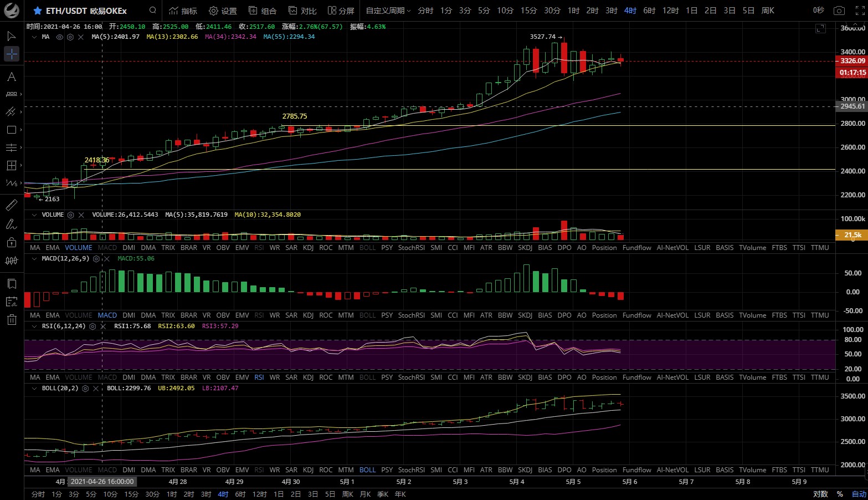This screenshot has width=868, height=500.
Task: Open the candlestick style icon in sidebar
Action: point(12,260)
